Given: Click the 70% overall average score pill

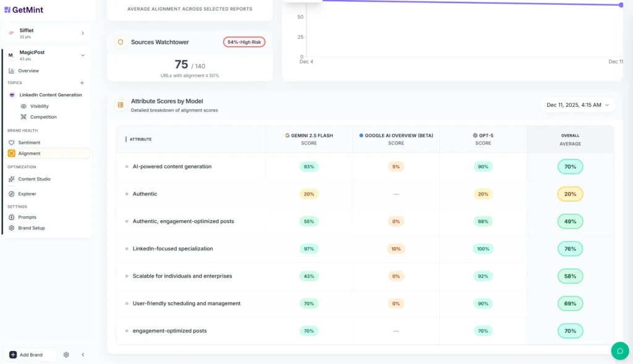Looking at the screenshot, I should (570, 166).
